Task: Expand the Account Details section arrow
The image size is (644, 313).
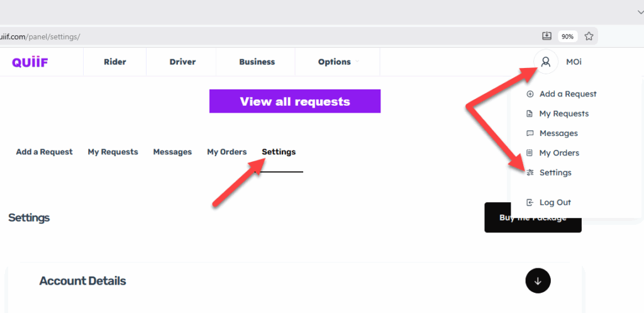Action: click(538, 281)
